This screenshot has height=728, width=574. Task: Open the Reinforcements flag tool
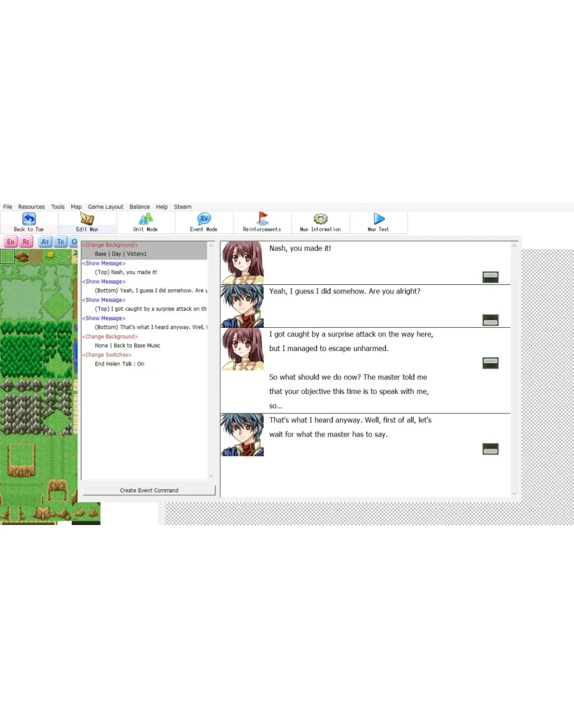point(262,219)
